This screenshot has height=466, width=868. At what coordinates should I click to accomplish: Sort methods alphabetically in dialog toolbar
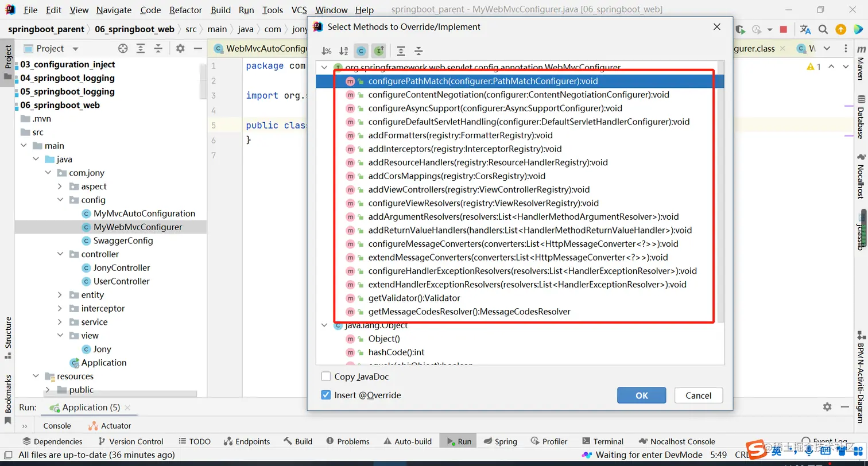pyautogui.click(x=343, y=51)
